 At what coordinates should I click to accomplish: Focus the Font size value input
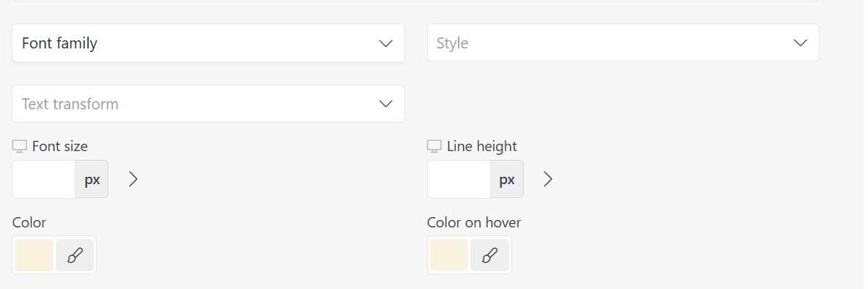click(44, 180)
